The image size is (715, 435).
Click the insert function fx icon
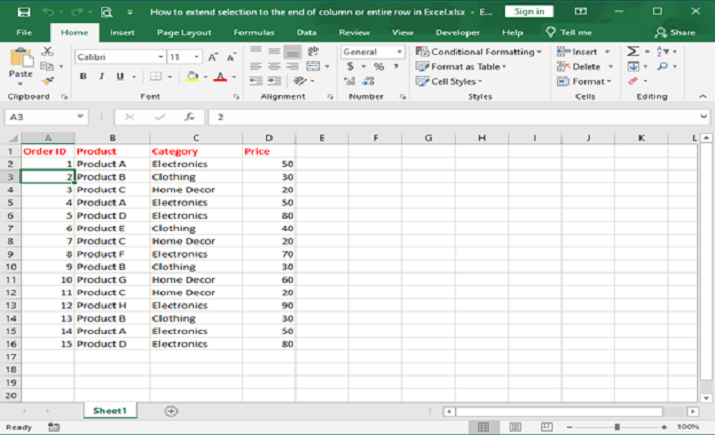(189, 117)
